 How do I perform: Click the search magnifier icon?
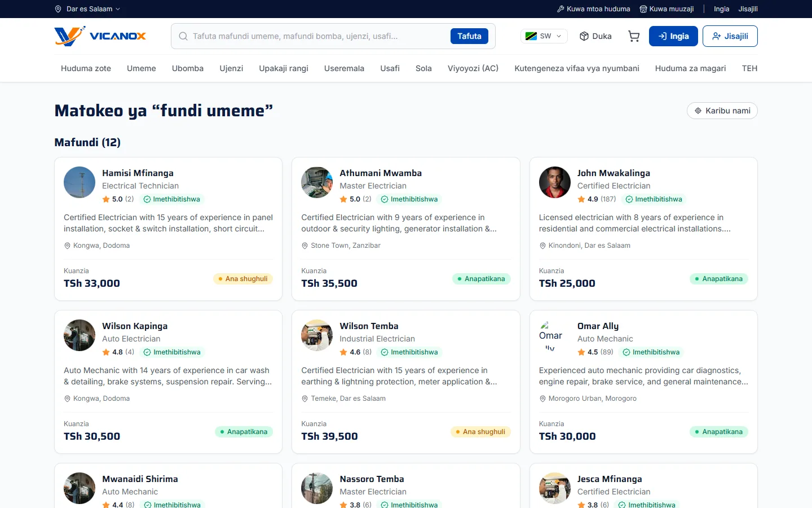(x=183, y=36)
